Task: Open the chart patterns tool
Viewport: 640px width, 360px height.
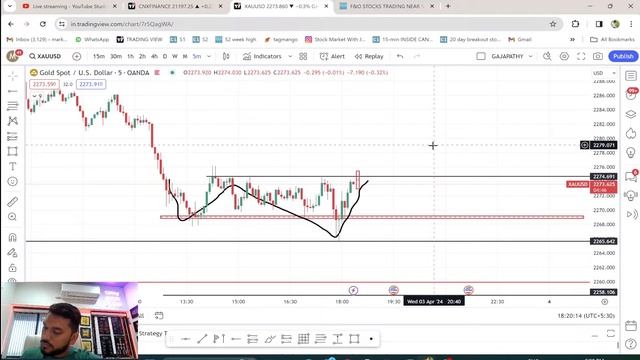Action: 12,121
